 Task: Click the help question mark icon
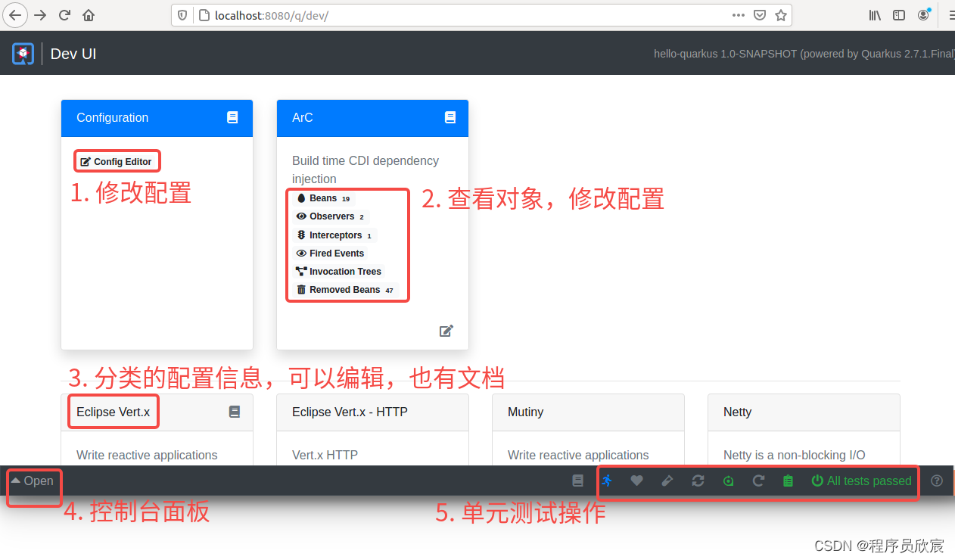tap(936, 481)
